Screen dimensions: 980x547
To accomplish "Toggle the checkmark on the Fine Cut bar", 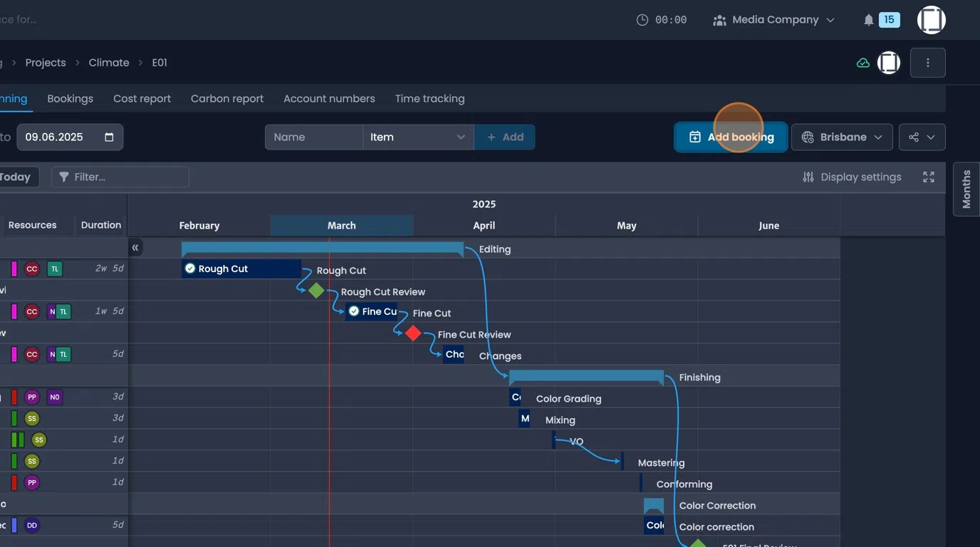I will click(354, 311).
